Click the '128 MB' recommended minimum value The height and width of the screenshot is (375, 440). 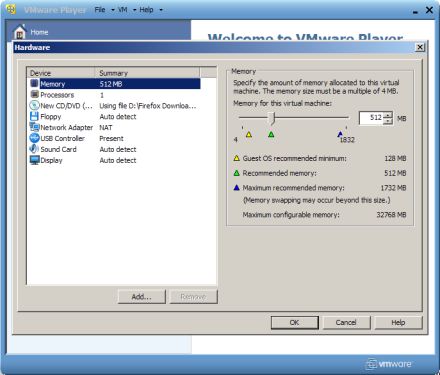point(395,158)
